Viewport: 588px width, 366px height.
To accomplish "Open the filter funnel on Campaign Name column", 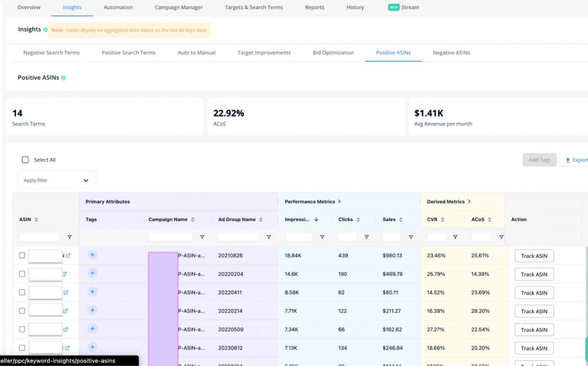I will pos(202,237).
